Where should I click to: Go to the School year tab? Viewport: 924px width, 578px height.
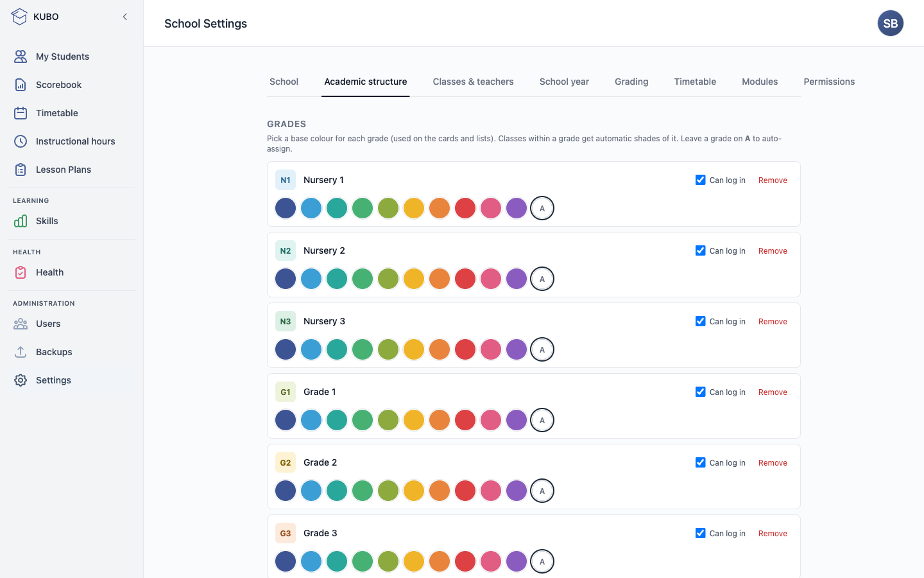(564, 82)
